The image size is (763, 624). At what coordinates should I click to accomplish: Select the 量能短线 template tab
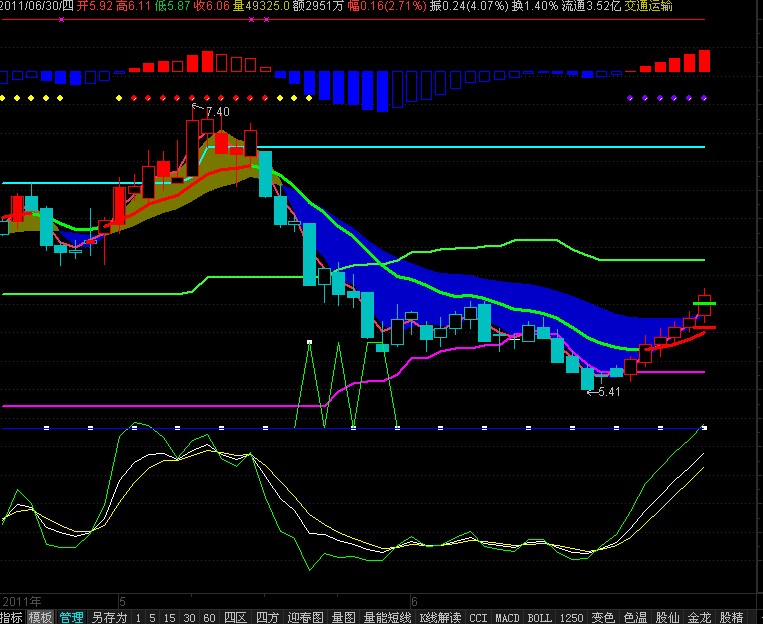click(x=388, y=617)
